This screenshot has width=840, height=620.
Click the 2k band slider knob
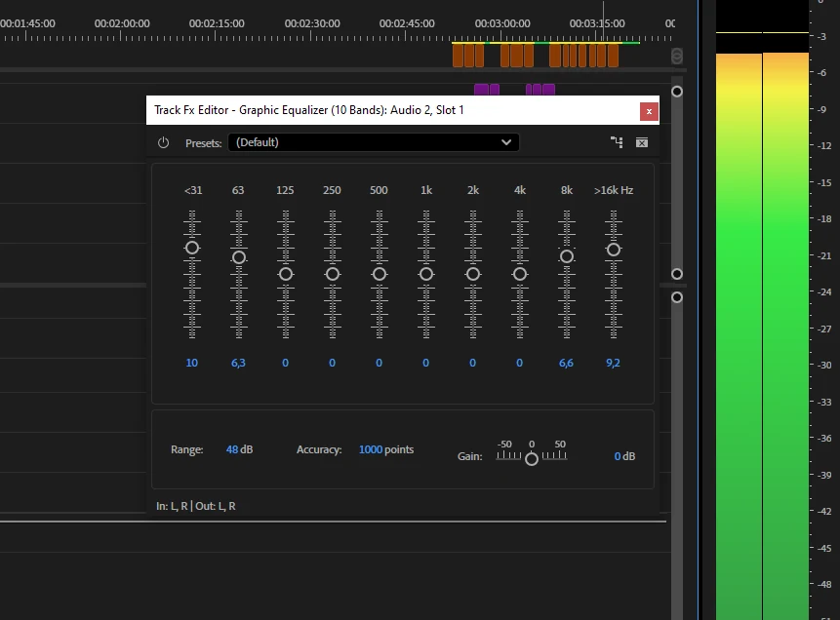[473, 274]
